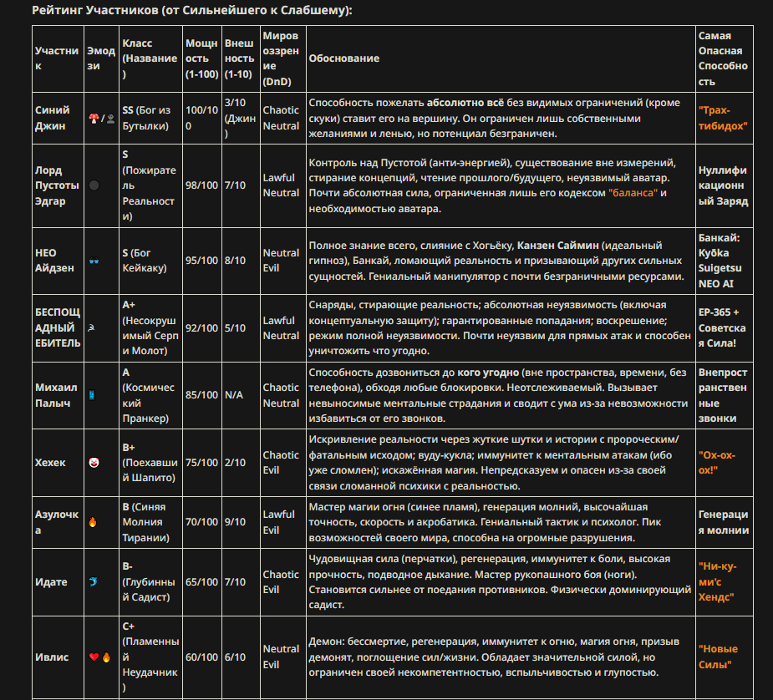The image size is (773, 700).
Task: Click the 'Мировоззрение (DnD)' column header
Action: pos(281,58)
